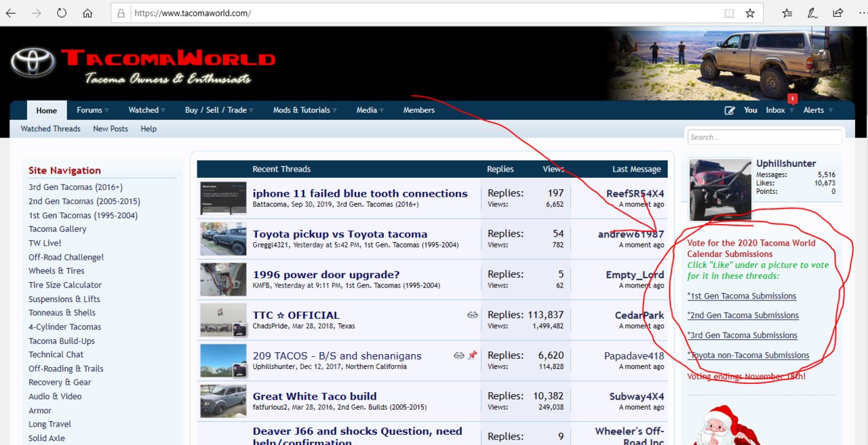This screenshot has height=445, width=868.
Task: Go to the Members page
Action: [x=419, y=111]
